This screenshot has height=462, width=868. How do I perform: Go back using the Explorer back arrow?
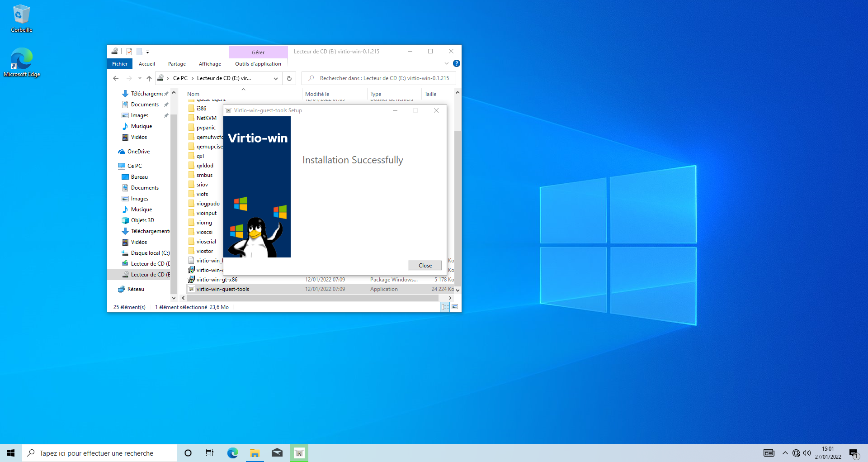pyautogui.click(x=116, y=78)
